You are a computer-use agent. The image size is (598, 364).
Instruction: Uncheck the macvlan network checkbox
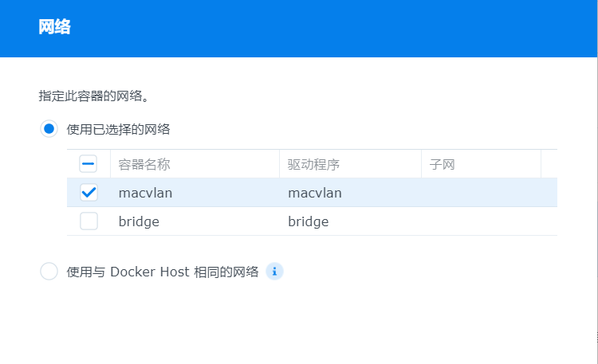point(89,193)
